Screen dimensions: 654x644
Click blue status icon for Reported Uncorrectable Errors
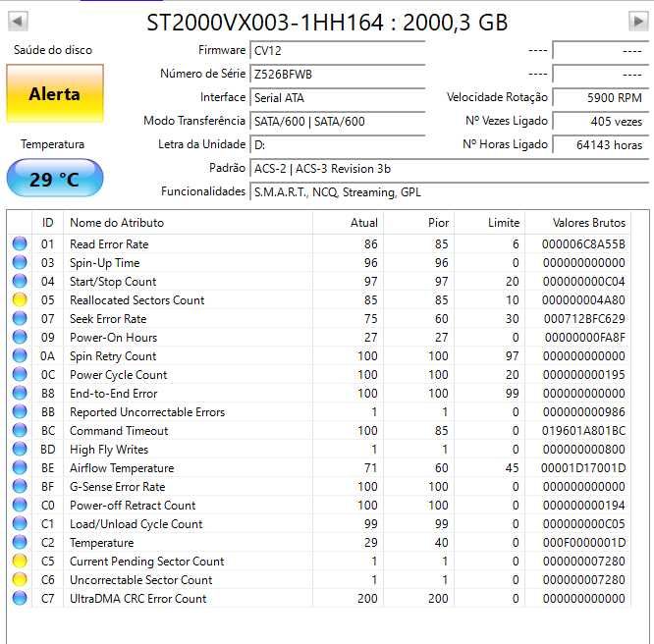pos(20,411)
